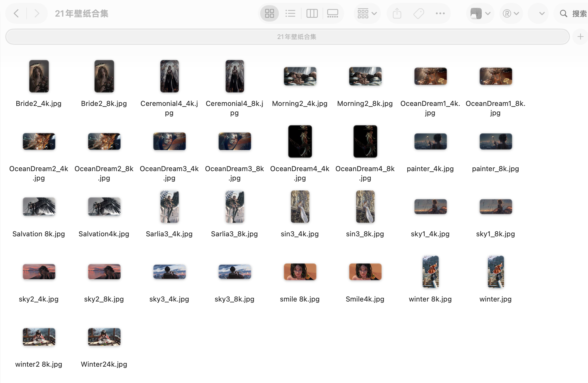
Task: Open the group-by dropdown
Action: [367, 13]
